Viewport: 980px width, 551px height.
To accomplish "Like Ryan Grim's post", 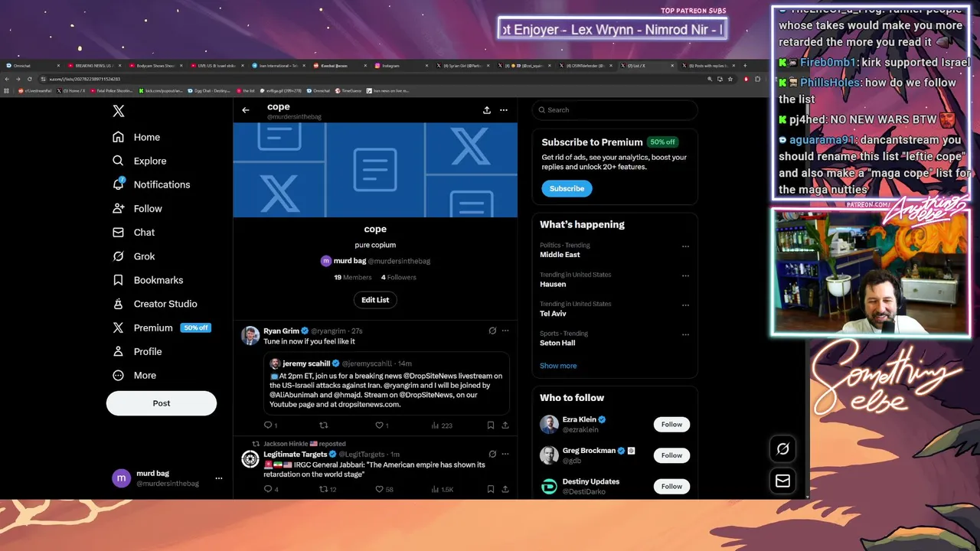I will click(x=381, y=425).
